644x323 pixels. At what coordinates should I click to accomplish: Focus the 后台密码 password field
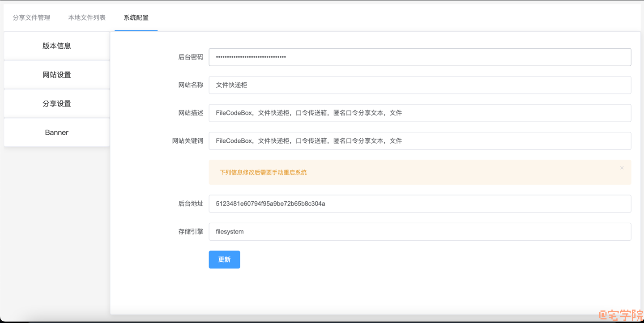coord(419,57)
